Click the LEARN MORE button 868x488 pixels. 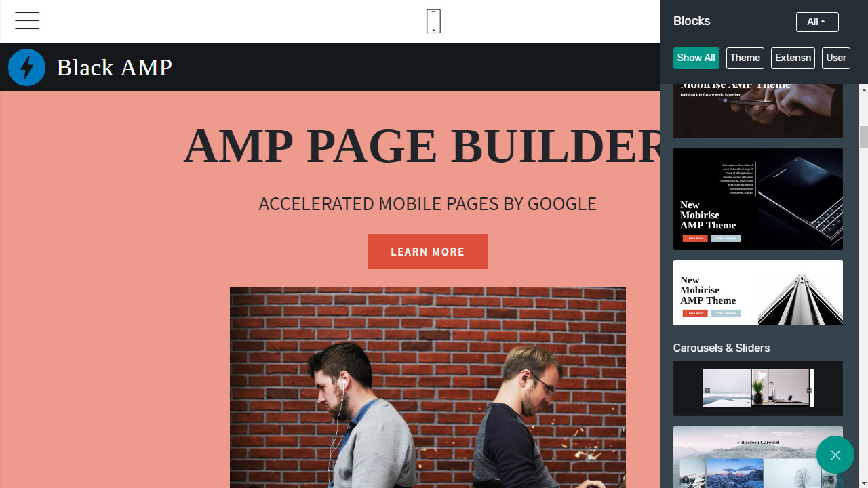428,251
